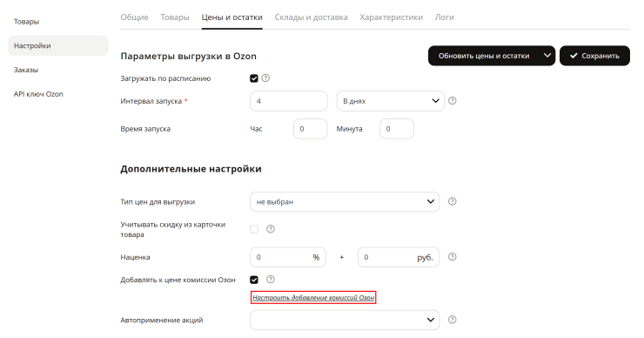Open the Склады и доставка tab
The image size is (644, 338).
(x=311, y=17)
